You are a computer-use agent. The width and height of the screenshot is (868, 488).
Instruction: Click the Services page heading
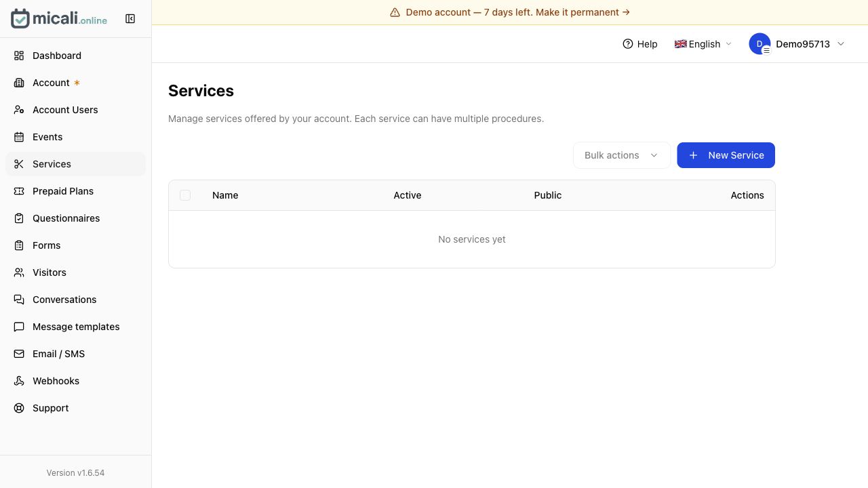coord(201,91)
